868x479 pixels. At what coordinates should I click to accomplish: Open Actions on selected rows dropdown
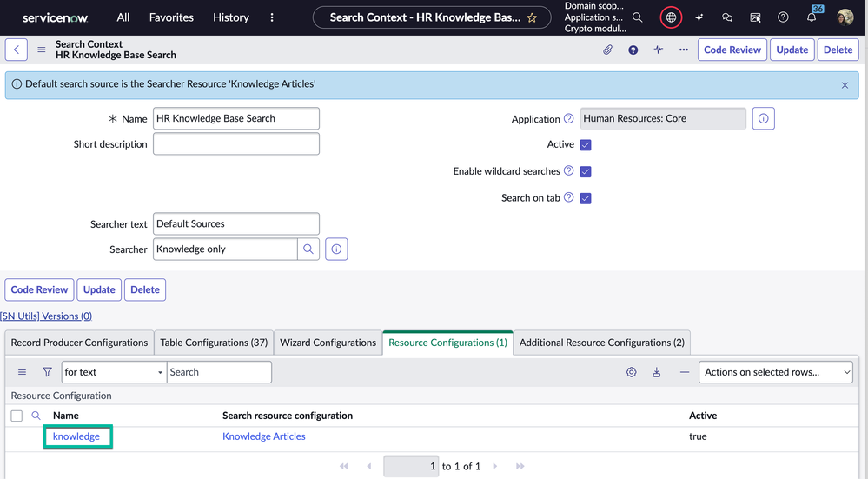click(776, 372)
